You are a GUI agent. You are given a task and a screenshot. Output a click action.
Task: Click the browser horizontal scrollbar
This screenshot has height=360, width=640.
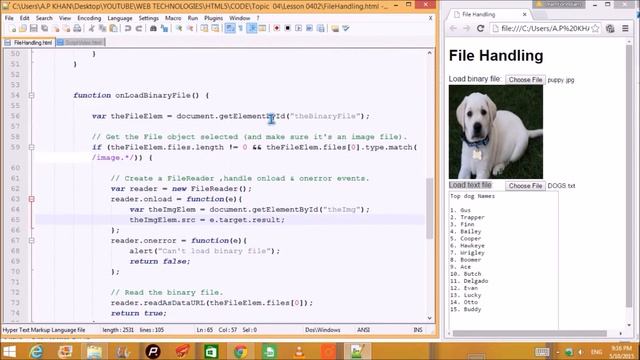529,333
